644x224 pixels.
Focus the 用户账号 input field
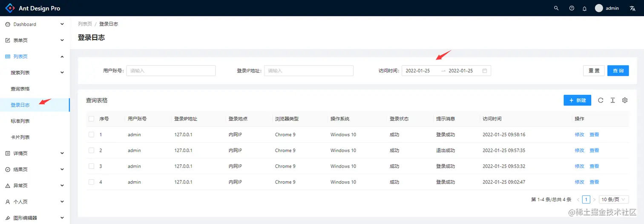click(x=171, y=71)
